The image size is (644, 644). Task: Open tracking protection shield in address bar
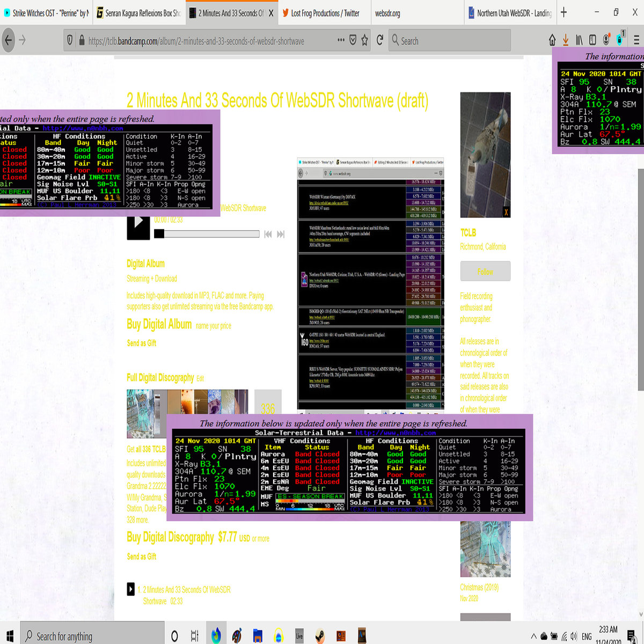[x=70, y=40]
